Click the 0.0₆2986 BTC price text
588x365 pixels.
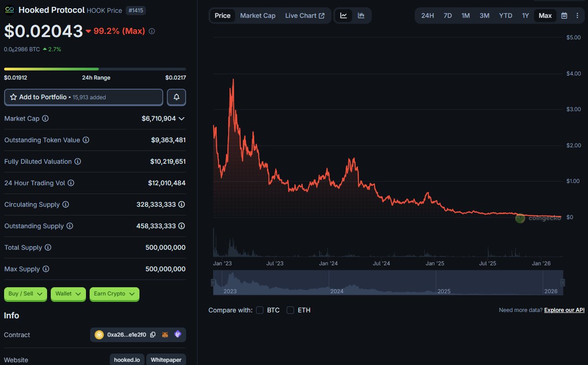tap(22, 49)
